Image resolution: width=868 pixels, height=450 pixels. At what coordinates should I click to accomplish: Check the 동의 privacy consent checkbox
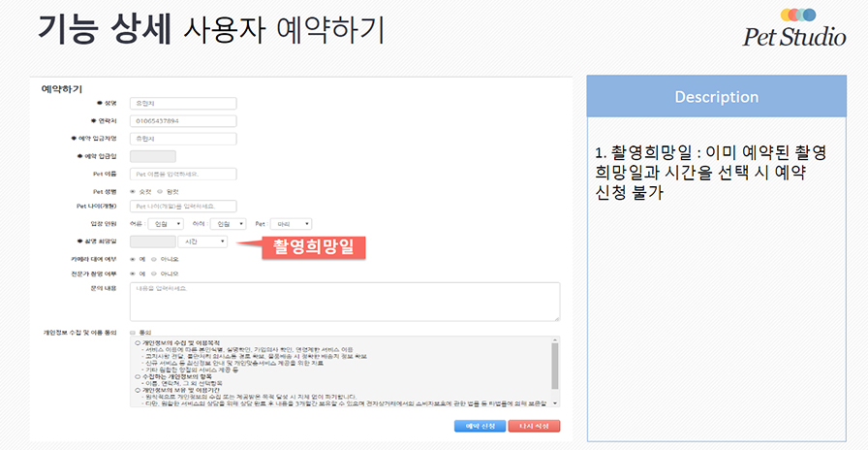(x=133, y=332)
